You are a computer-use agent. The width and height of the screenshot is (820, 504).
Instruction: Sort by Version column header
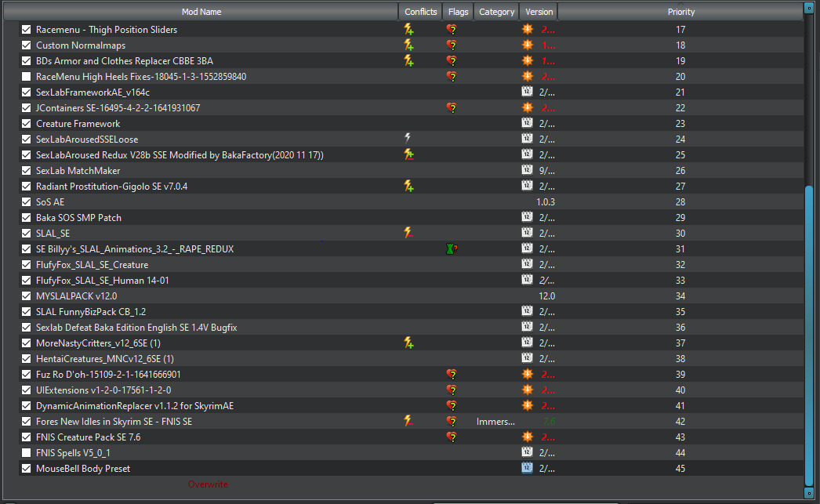[539, 12]
